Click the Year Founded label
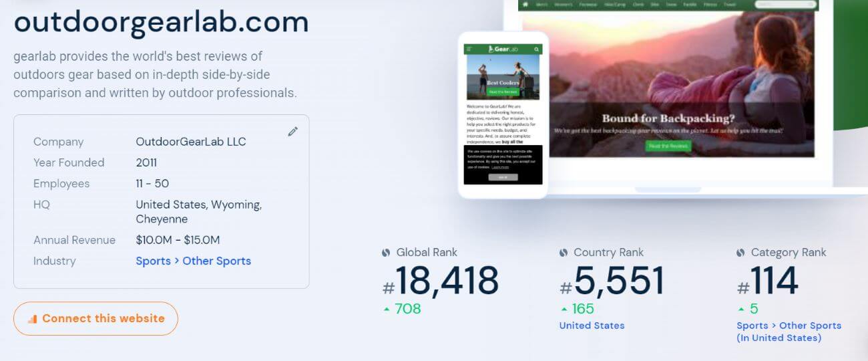This screenshot has height=361, width=868. (69, 162)
